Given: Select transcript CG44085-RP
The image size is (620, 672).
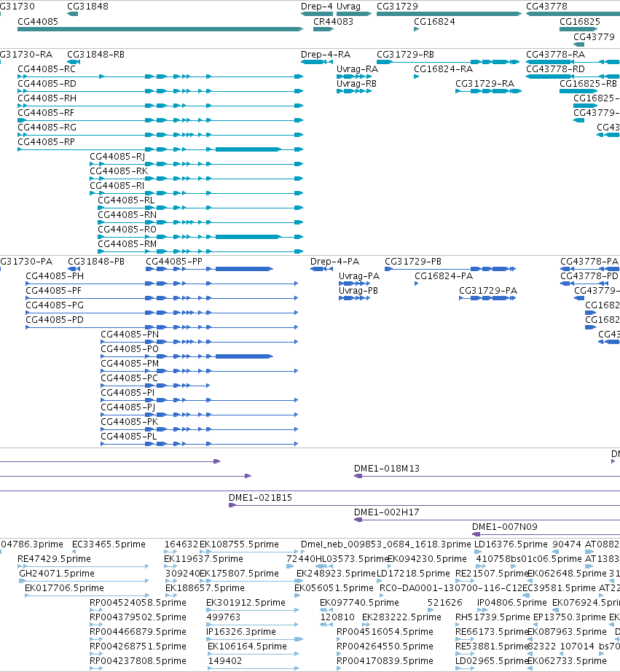Looking at the screenshot, I should 47,142.
